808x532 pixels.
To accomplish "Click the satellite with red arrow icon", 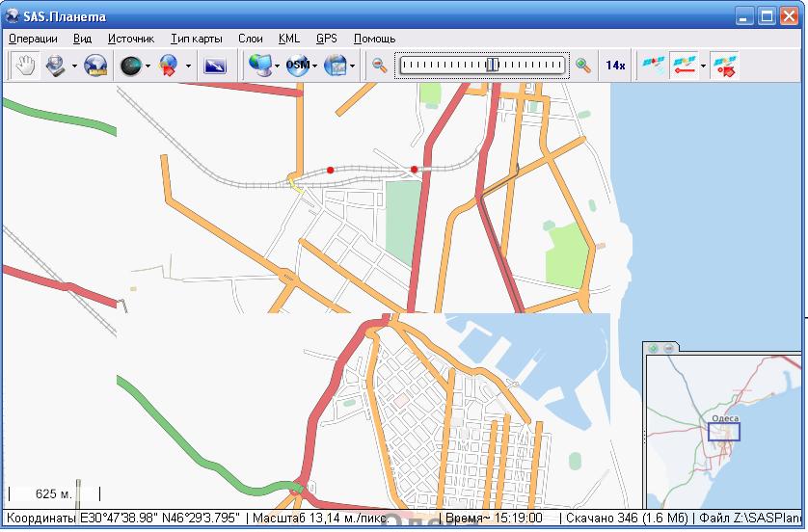I will click(724, 66).
